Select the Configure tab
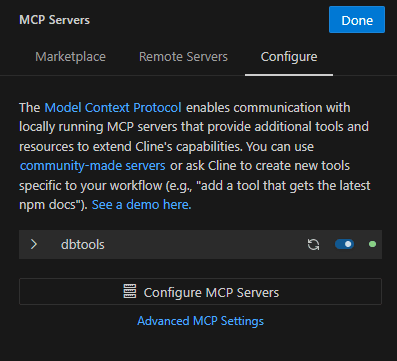This screenshot has height=361, width=397. click(x=289, y=57)
